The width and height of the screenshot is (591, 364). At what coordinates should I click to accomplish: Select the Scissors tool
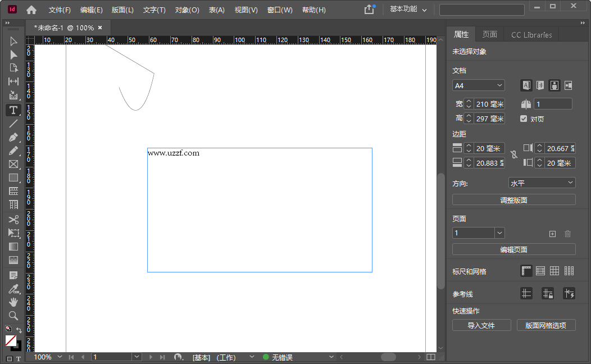(x=13, y=219)
